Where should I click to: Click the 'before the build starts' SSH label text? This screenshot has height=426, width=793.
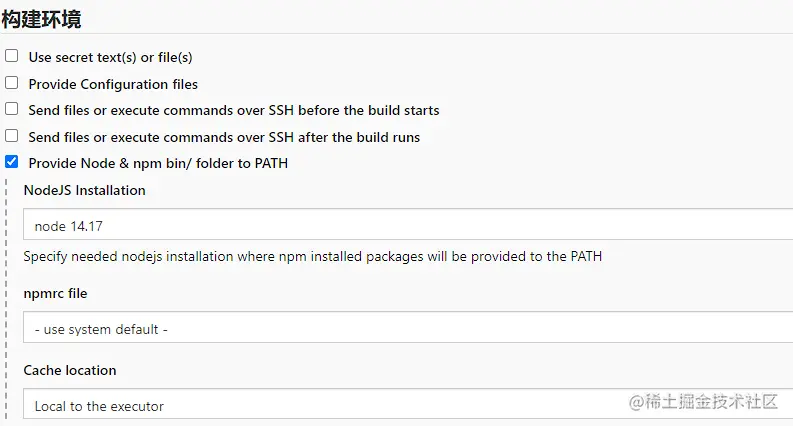click(x=234, y=110)
